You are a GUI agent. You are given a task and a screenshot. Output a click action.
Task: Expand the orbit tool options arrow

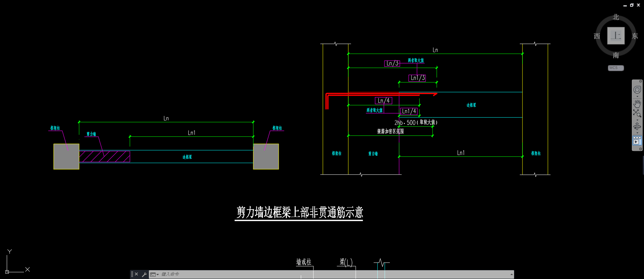[637, 133]
